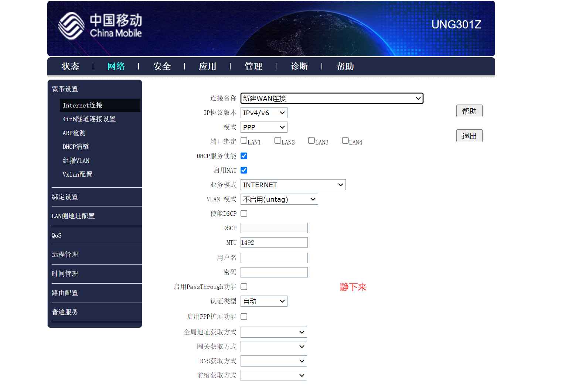Click the 帮助 help button
Image resolution: width=565 pixels, height=392 pixels.
[469, 111]
